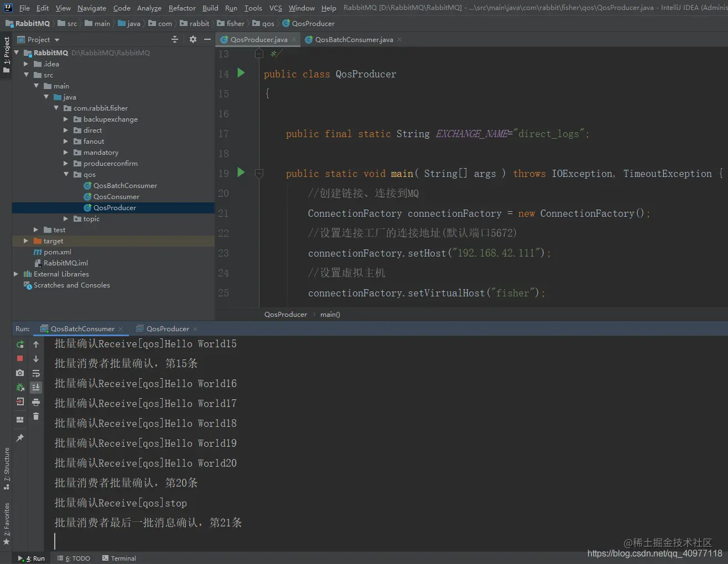
Task: Click the exit icon in Run toolbar
Action: click(20, 402)
